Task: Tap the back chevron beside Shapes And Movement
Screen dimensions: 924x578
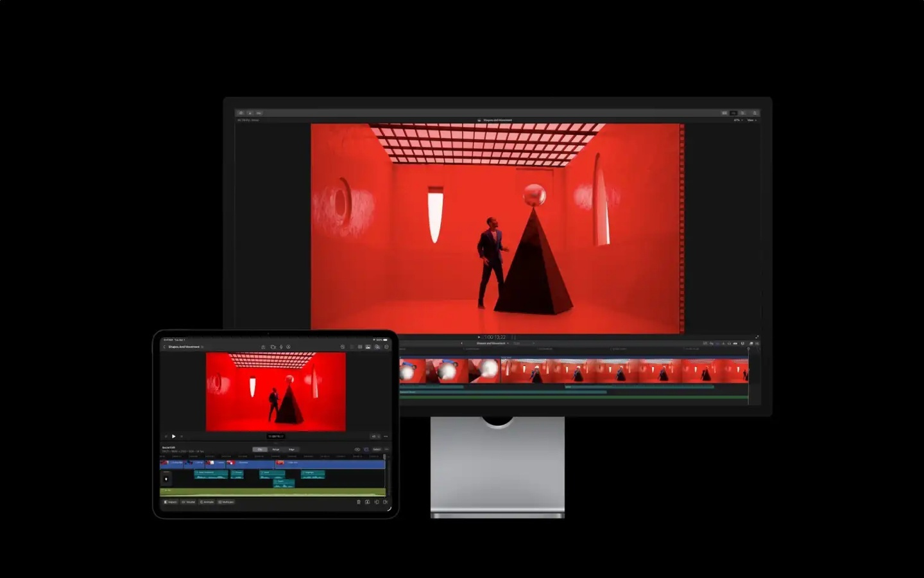Action: tap(164, 347)
